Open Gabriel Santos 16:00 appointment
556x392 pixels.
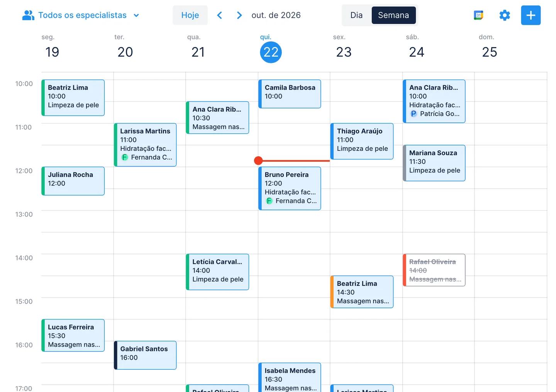[145, 355]
